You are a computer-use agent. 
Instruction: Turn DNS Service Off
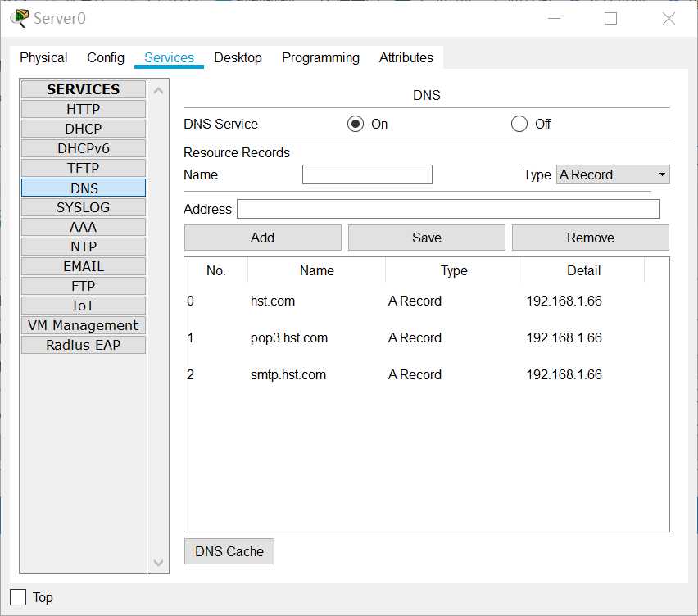coord(519,124)
